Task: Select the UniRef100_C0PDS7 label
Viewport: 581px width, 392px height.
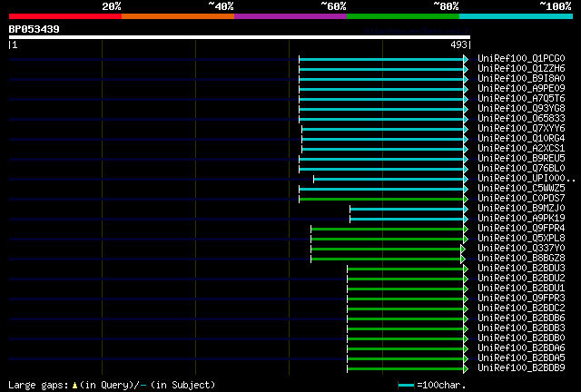Action: coord(521,199)
